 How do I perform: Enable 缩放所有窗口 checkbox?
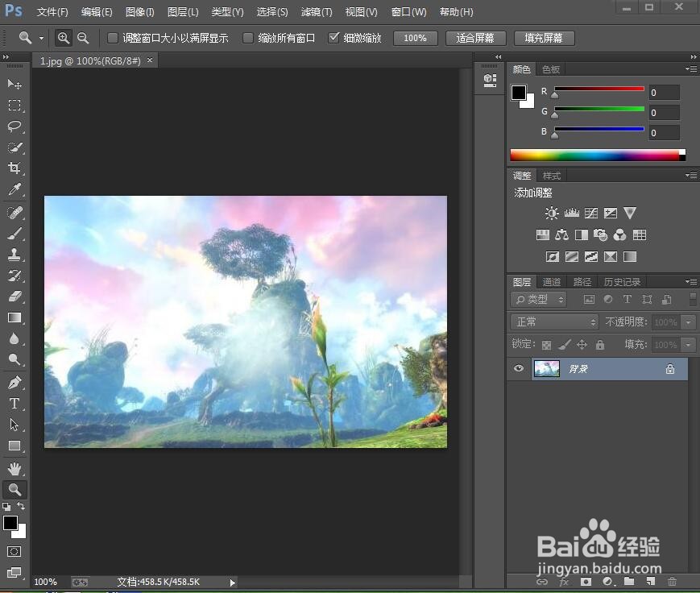[248, 38]
